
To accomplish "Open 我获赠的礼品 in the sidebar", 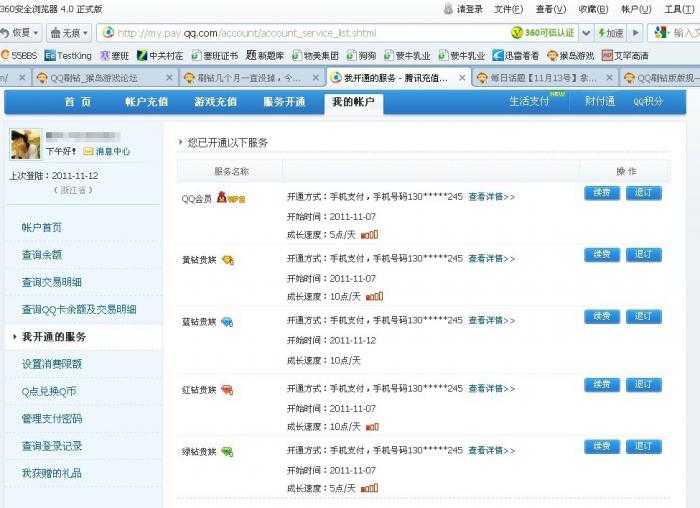I will tap(52, 473).
